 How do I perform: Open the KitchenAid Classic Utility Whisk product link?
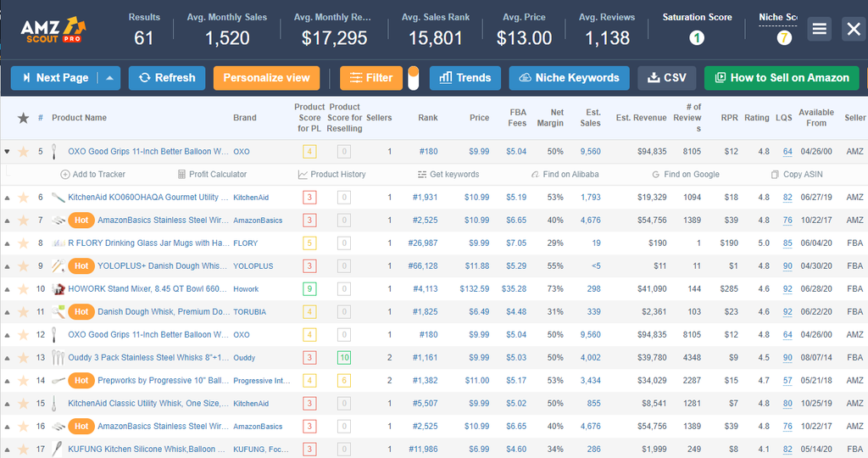pos(147,404)
